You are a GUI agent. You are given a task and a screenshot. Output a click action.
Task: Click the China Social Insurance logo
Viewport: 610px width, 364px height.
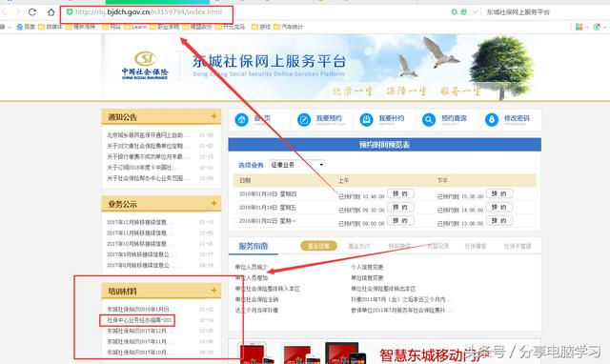pos(145,66)
